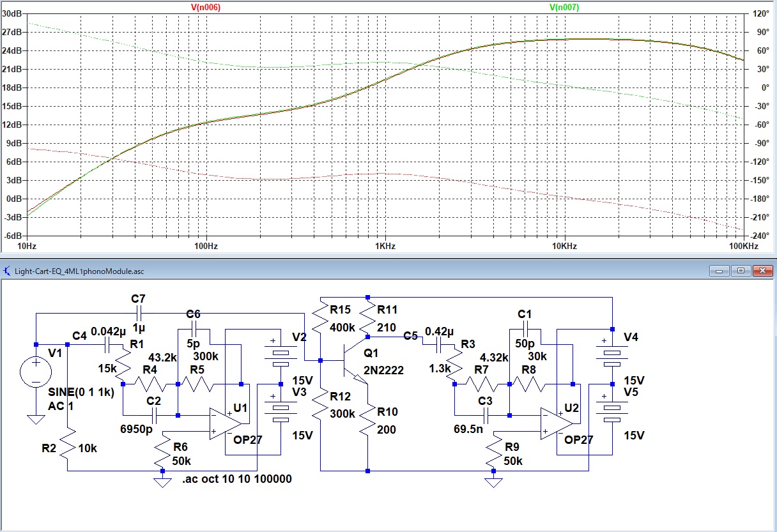Select the green V(n007) trace label
Screen dimensions: 777x532
pos(564,7)
